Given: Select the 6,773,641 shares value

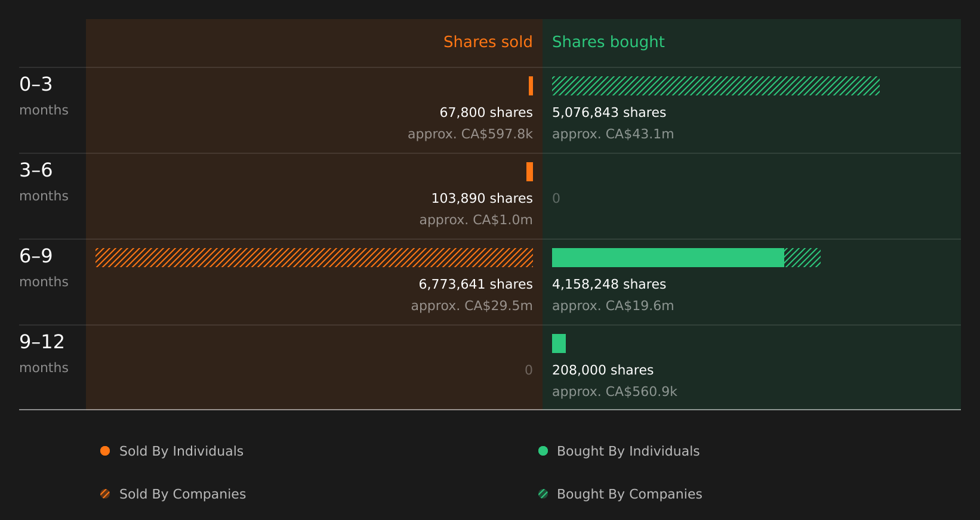Looking at the screenshot, I should 476,284.
